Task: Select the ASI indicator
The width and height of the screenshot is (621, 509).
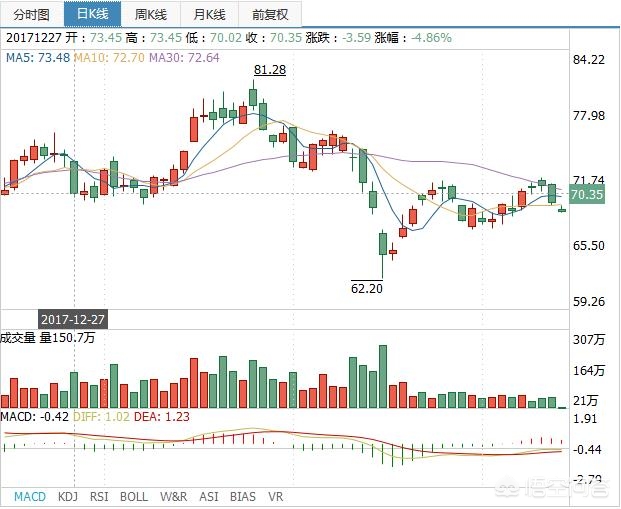Action: [x=209, y=497]
